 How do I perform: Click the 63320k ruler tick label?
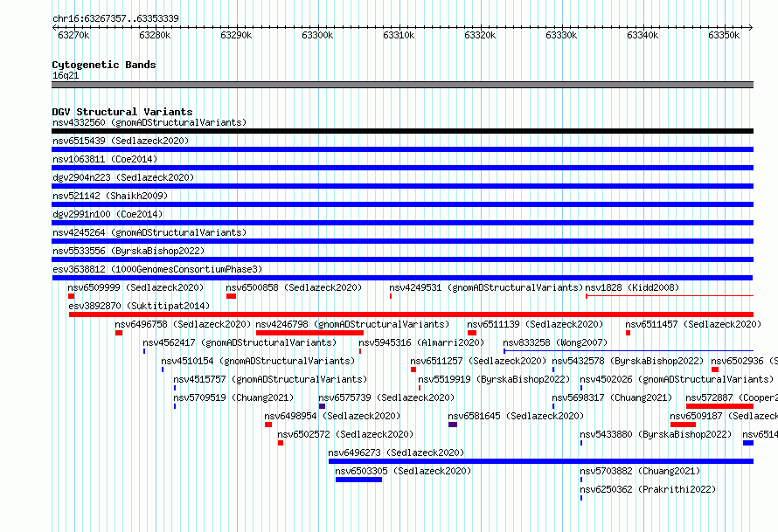click(480, 35)
